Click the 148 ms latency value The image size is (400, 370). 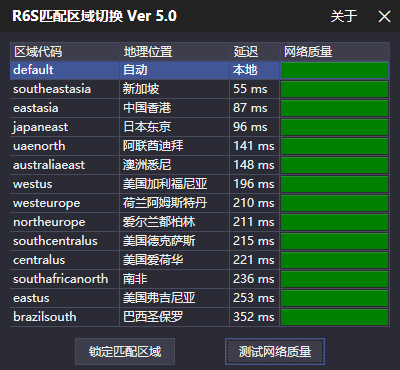pyautogui.click(x=254, y=165)
